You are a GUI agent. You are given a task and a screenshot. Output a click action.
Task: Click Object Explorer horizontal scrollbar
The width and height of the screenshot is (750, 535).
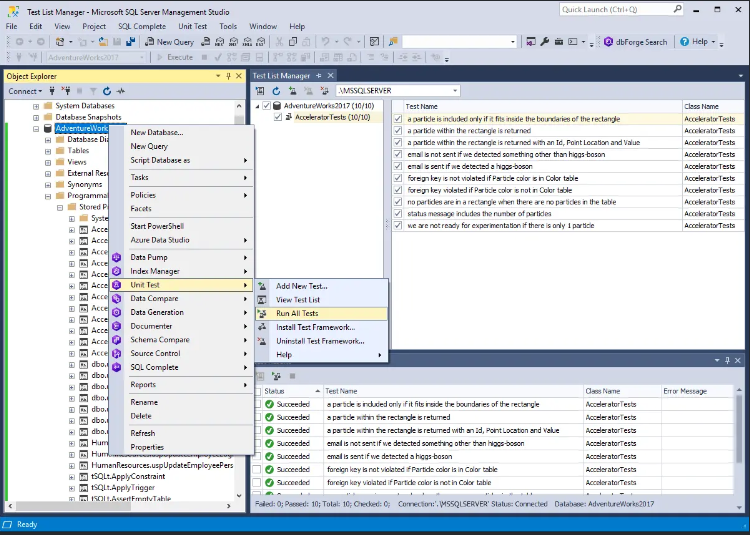pyautogui.click(x=73, y=506)
